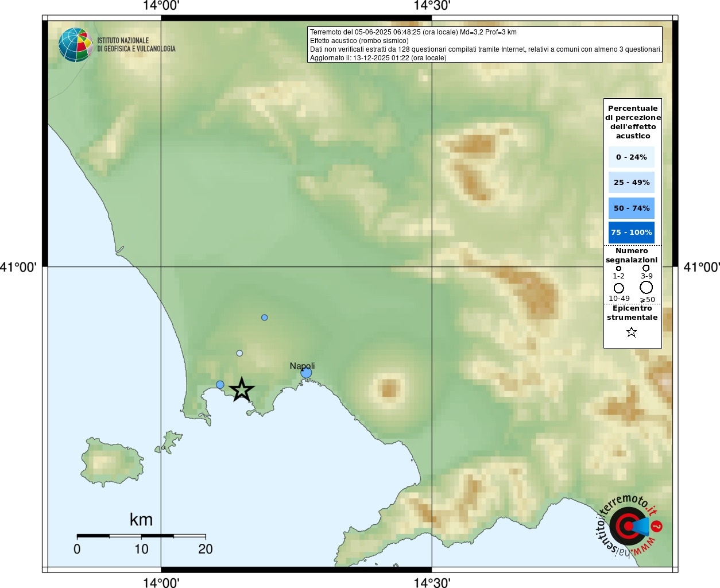This screenshot has height=588, width=720.
Task: Click the legend circle for ≥50 reports
Action: click(647, 287)
